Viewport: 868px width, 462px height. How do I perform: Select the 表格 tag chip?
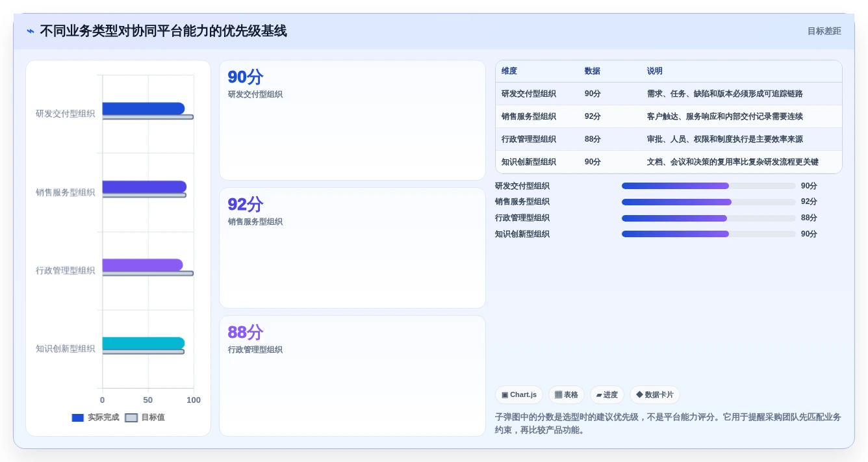tap(567, 395)
